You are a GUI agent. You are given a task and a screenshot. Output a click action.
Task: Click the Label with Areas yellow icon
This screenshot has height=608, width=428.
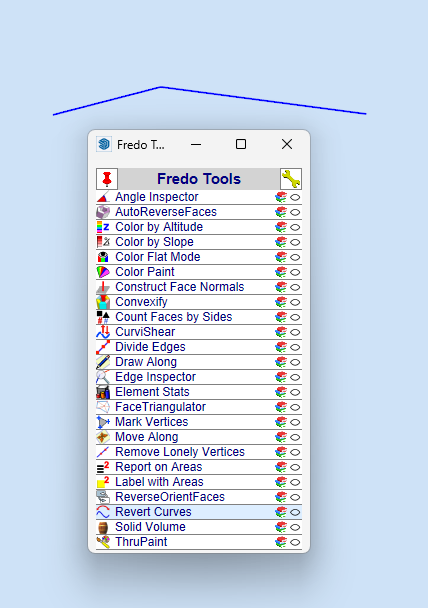(103, 482)
